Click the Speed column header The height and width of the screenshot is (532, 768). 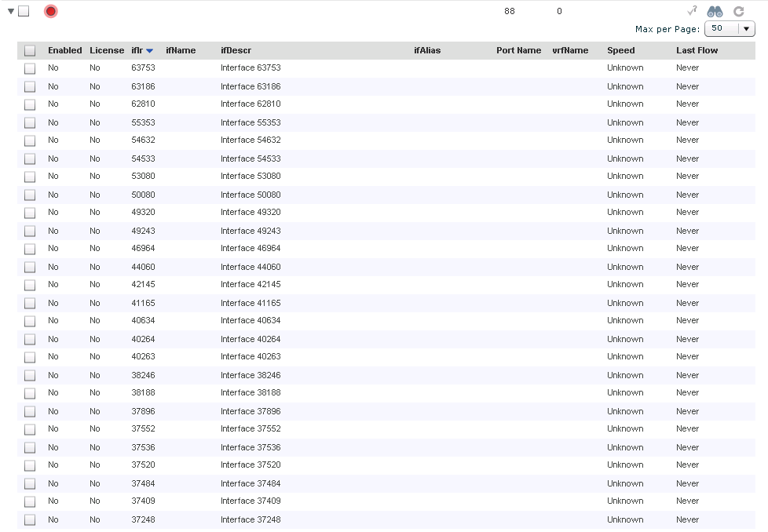point(620,50)
